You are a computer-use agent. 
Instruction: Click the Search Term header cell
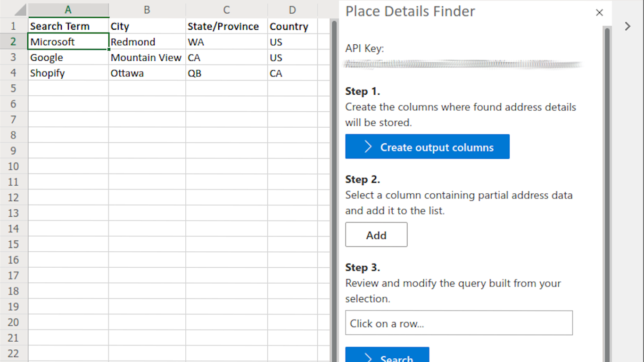click(68, 26)
